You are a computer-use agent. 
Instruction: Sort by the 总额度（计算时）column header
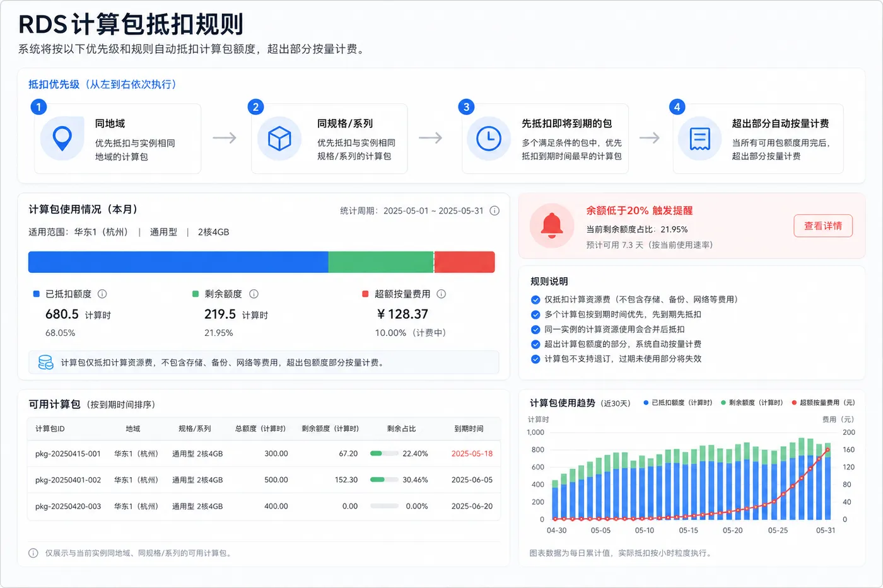pyautogui.click(x=260, y=429)
